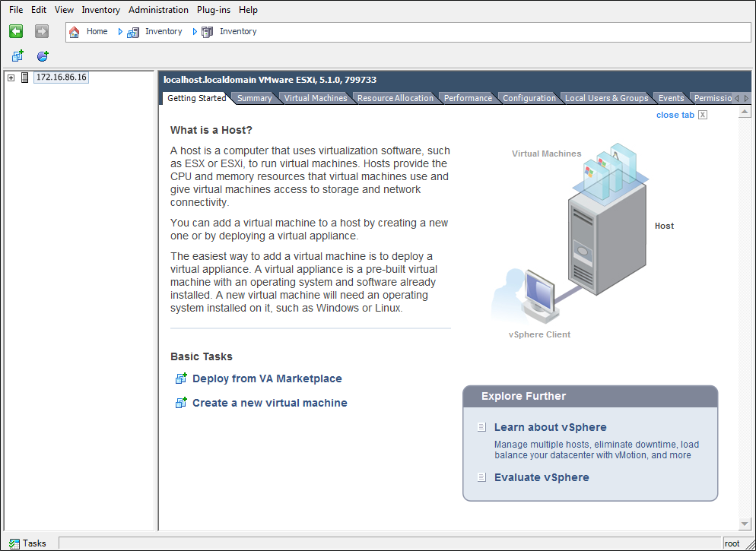The image size is (756, 551).
Task: Open Learn about vSphere link
Action: (550, 427)
